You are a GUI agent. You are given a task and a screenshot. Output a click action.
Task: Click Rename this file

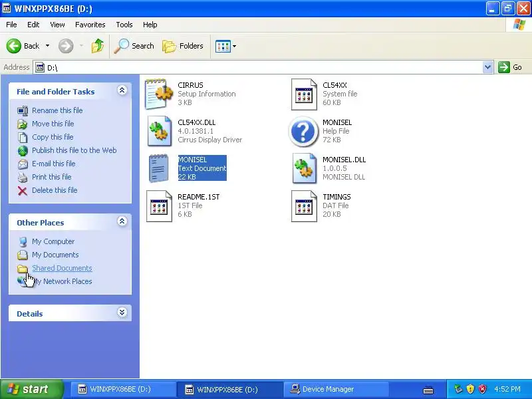[57, 110]
